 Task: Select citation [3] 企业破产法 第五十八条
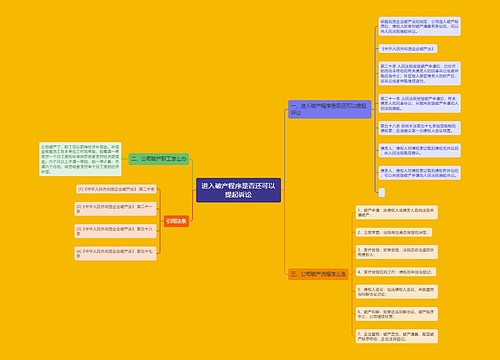pyautogui.click(x=115, y=231)
